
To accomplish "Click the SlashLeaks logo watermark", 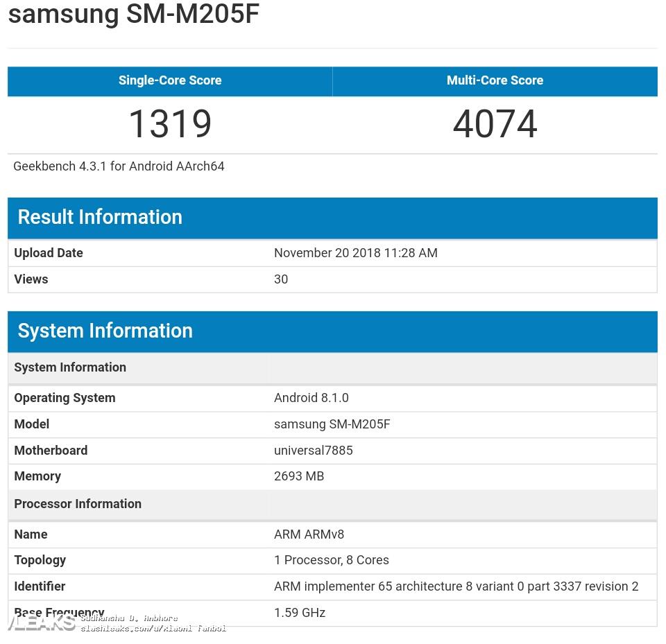I will 42,622.
